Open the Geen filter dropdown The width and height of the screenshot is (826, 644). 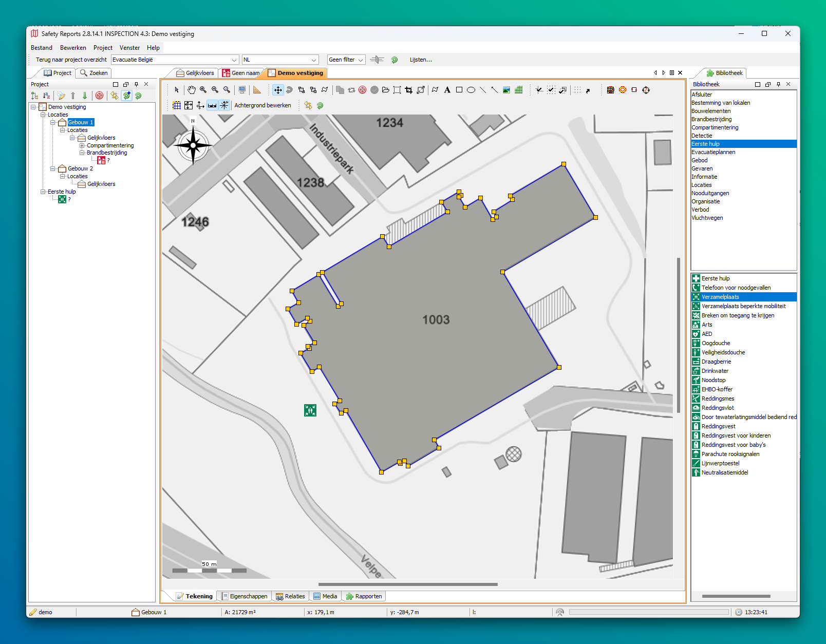(x=346, y=60)
